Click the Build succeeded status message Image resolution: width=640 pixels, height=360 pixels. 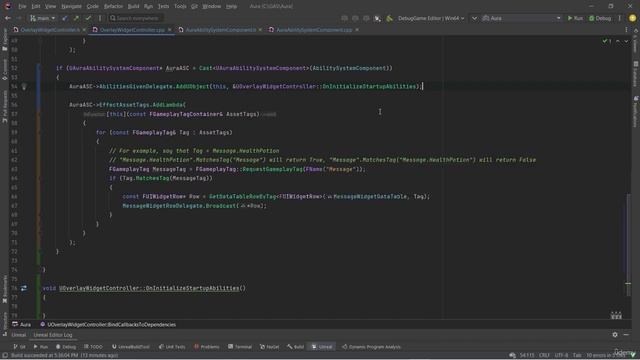click(64, 355)
